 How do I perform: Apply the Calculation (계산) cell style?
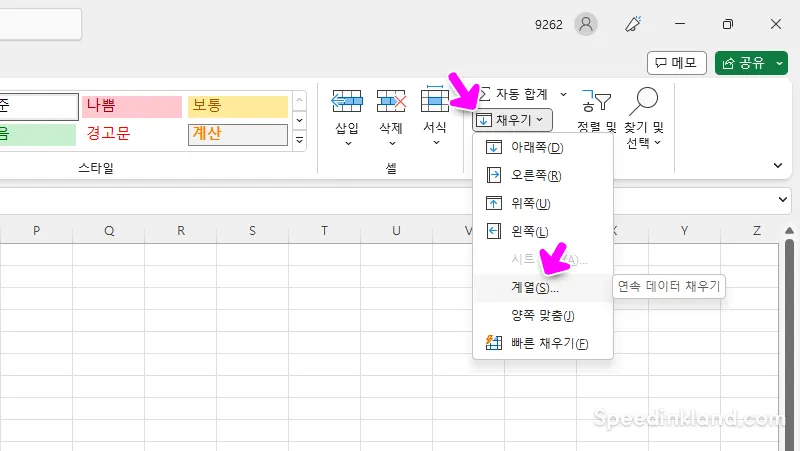238,134
